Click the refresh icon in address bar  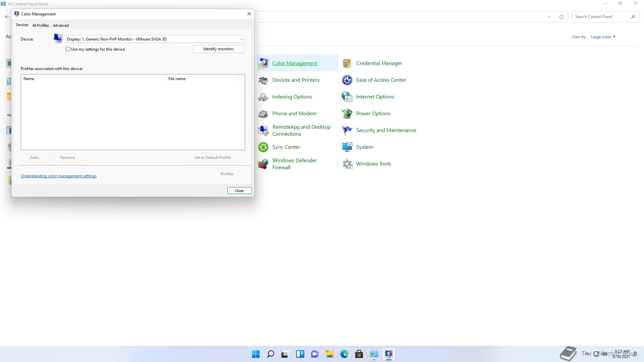click(x=561, y=17)
